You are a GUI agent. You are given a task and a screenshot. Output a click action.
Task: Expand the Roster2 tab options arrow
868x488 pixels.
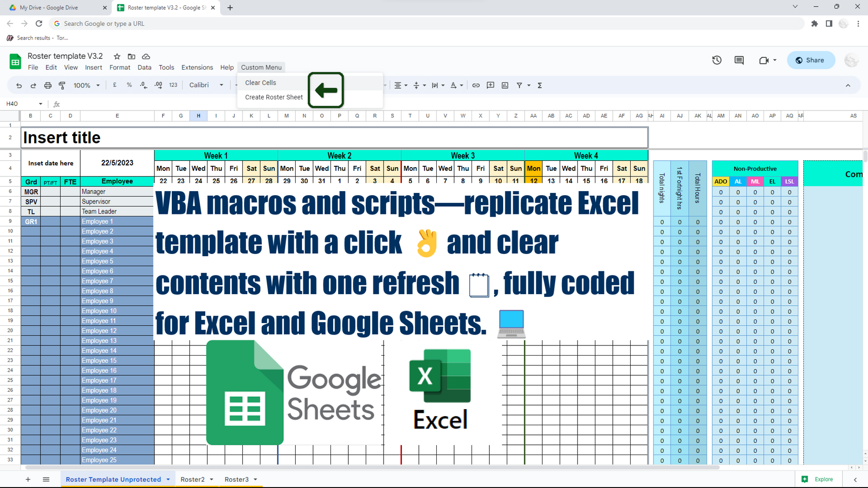(211, 480)
